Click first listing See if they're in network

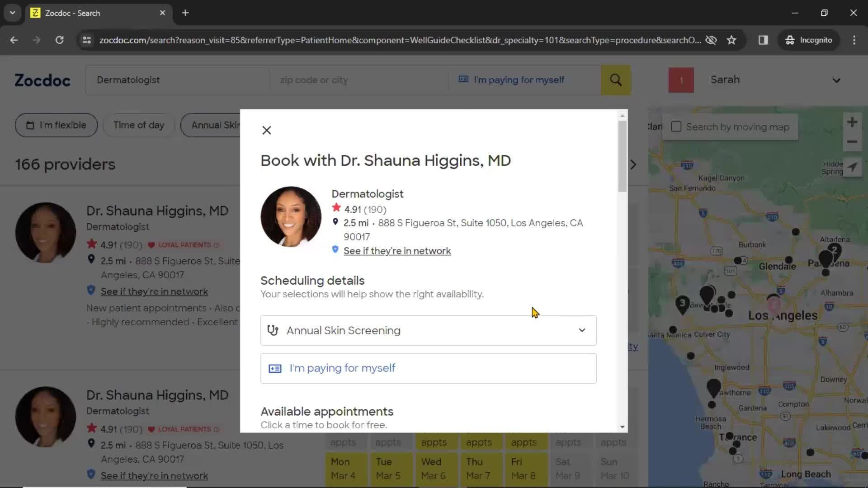coord(154,291)
